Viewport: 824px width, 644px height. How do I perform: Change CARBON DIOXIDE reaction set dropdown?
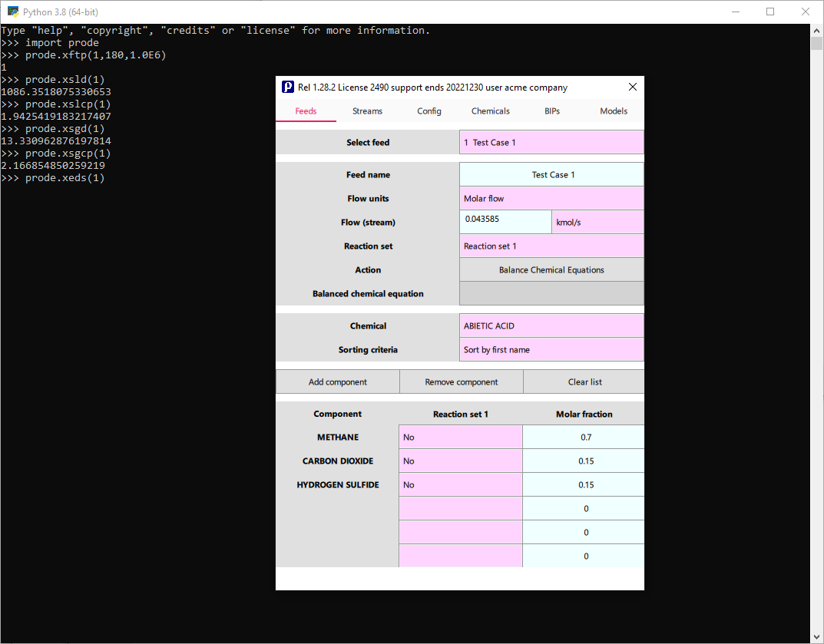pyautogui.click(x=460, y=461)
